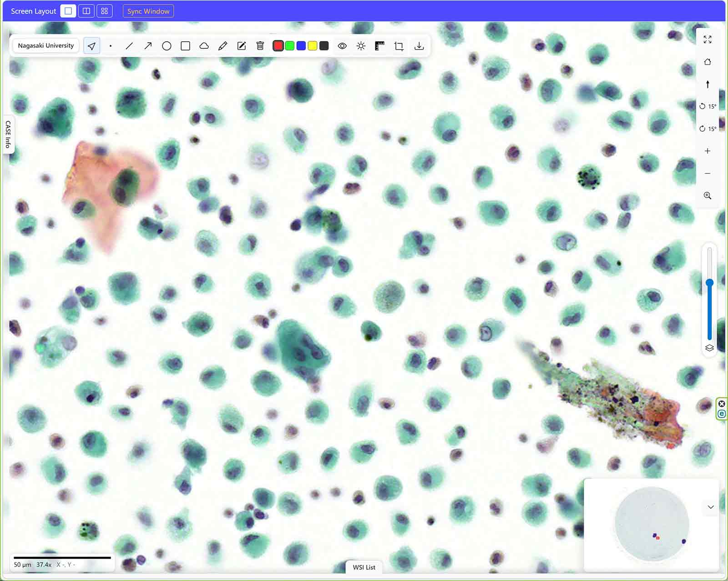Select the freehand pencil tool
The image size is (728, 581).
click(222, 46)
